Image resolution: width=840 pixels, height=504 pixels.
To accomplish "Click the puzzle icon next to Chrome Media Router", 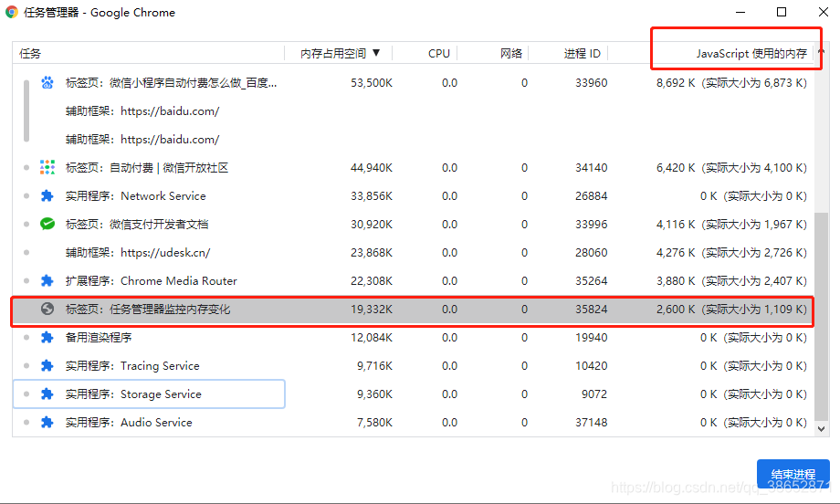I will click(x=47, y=280).
